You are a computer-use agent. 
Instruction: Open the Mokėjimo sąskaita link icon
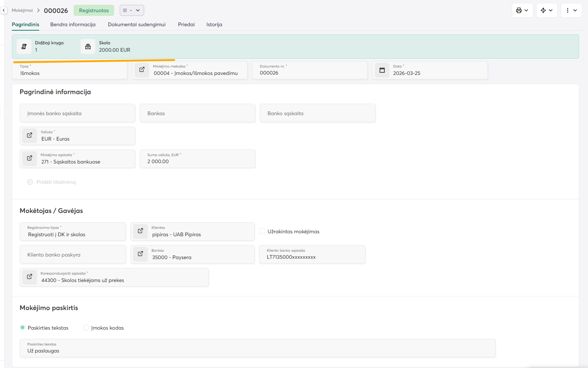(x=30, y=158)
